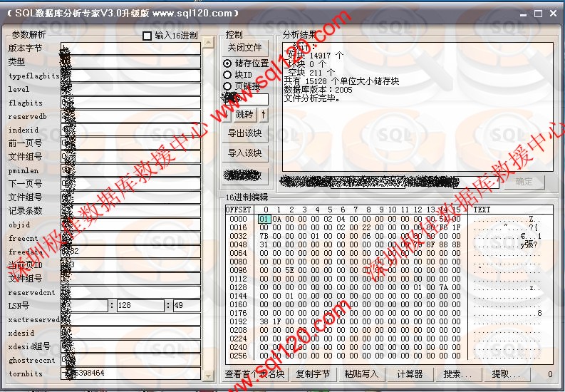Click the ghostreccnt input field

[x=130, y=360]
